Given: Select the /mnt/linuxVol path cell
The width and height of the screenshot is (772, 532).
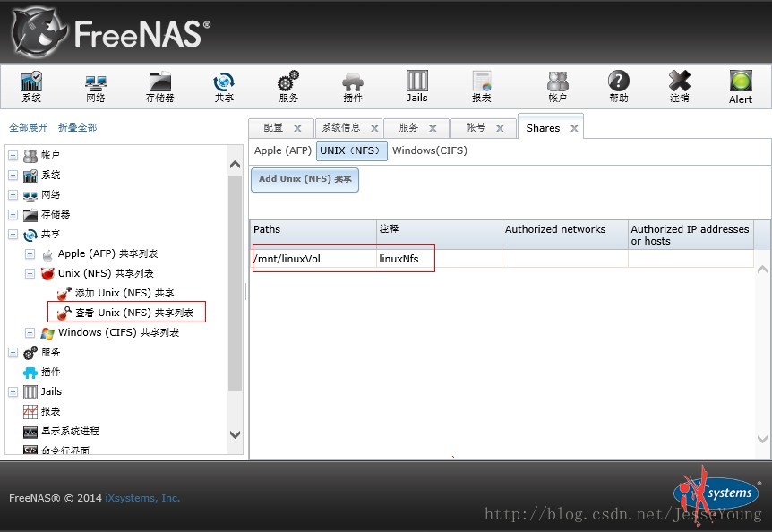Looking at the screenshot, I should (314, 258).
